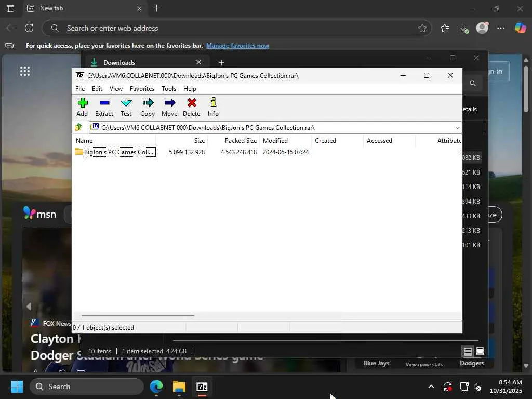Sort by Size column header
Viewport: 532px width, 399px height.
pos(181,140)
